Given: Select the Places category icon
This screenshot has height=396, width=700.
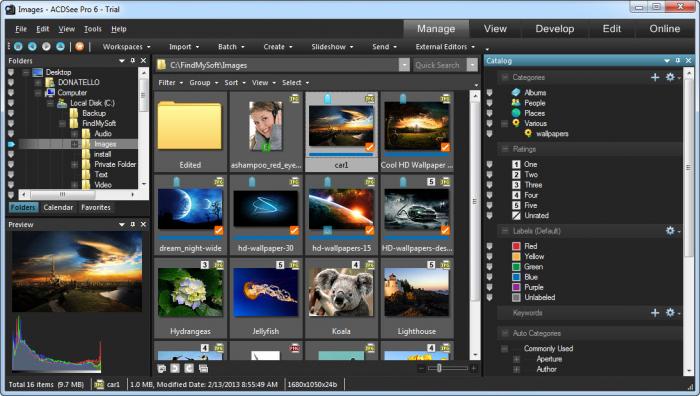Looking at the screenshot, I should [516, 113].
